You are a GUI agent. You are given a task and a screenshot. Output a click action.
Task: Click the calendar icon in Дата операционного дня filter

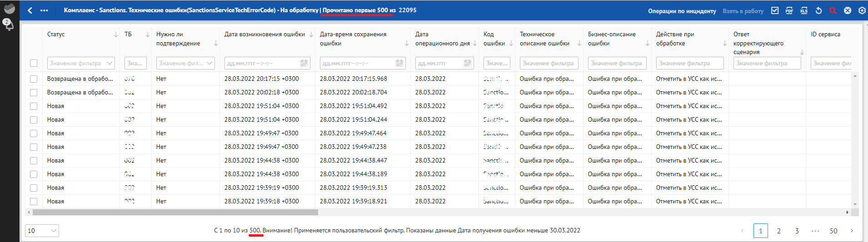pos(467,64)
